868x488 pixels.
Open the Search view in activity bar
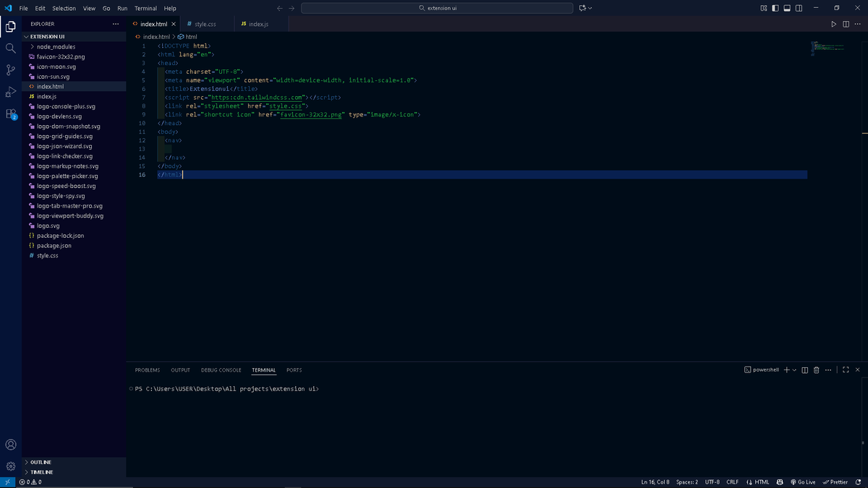11,48
